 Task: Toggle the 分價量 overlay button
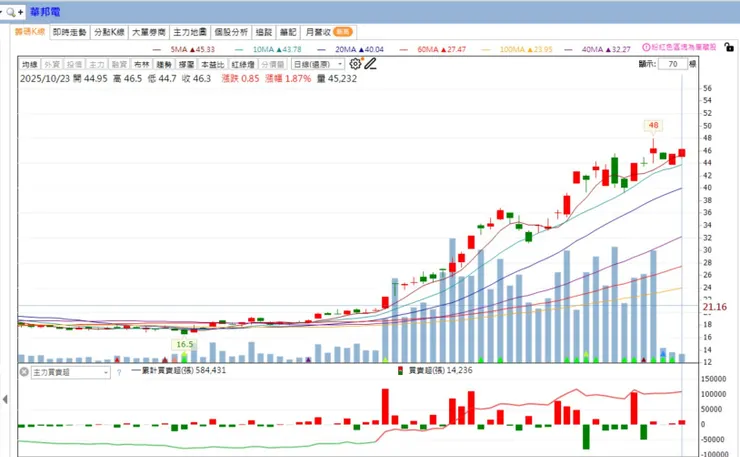click(x=273, y=64)
